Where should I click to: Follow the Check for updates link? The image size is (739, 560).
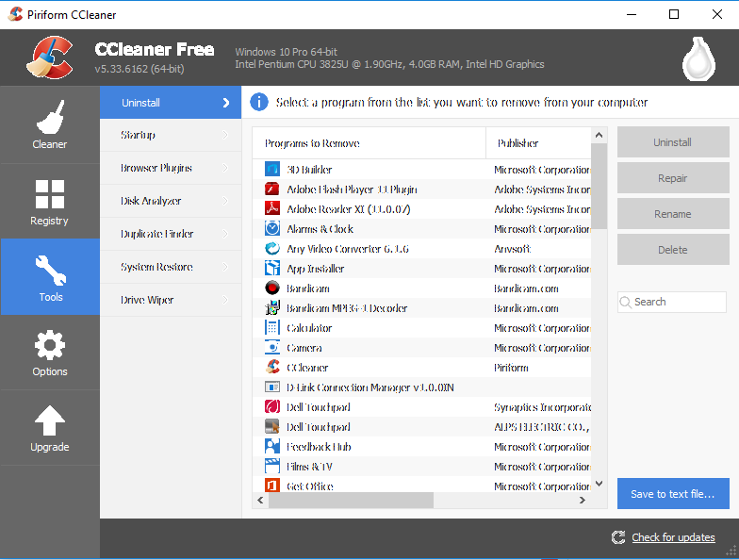[673, 537]
